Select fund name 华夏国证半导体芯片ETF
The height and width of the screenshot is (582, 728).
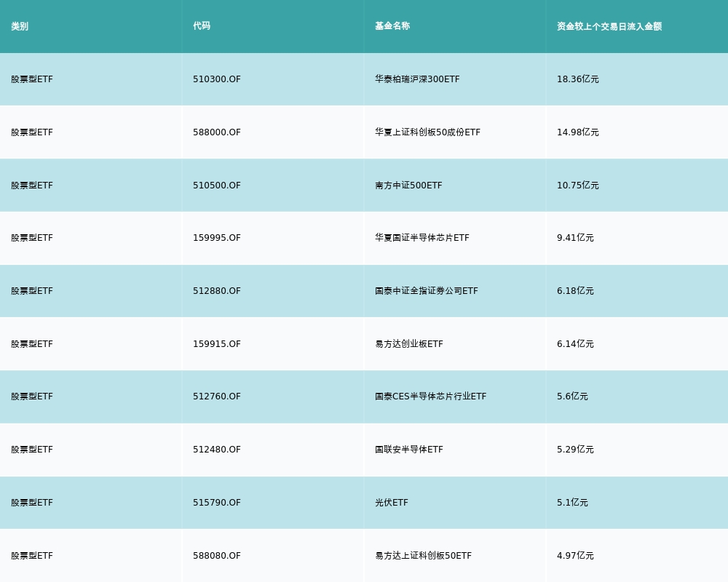tap(422, 238)
